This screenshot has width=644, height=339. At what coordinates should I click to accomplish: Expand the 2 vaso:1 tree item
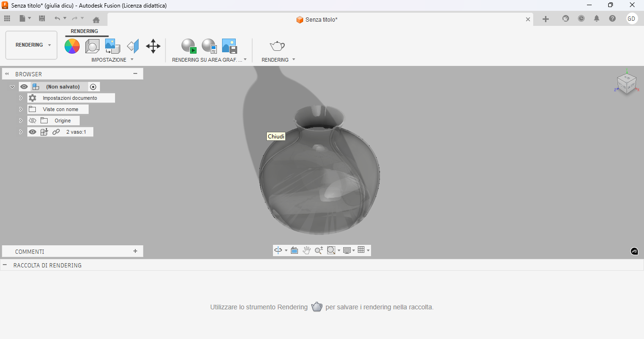20,132
